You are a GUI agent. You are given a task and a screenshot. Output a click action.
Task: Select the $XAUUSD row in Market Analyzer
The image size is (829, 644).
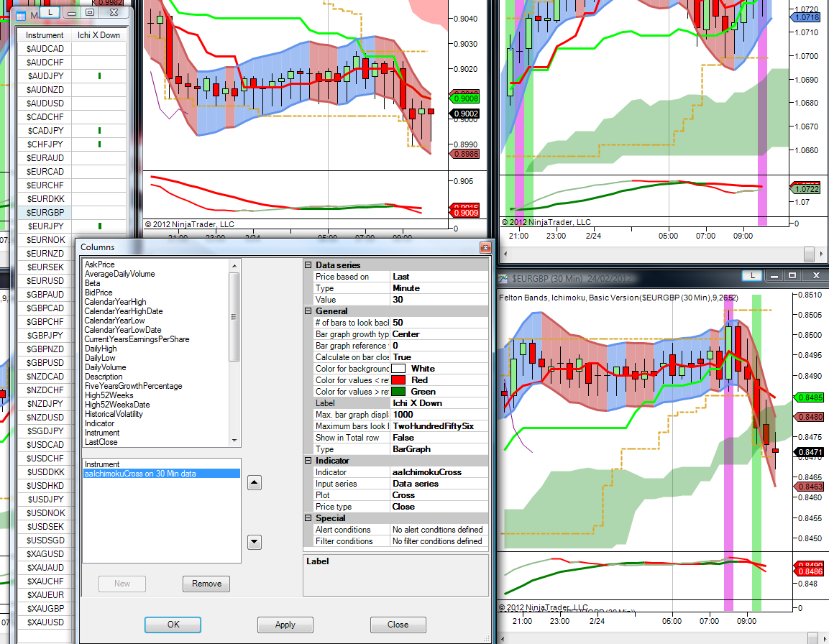45,622
